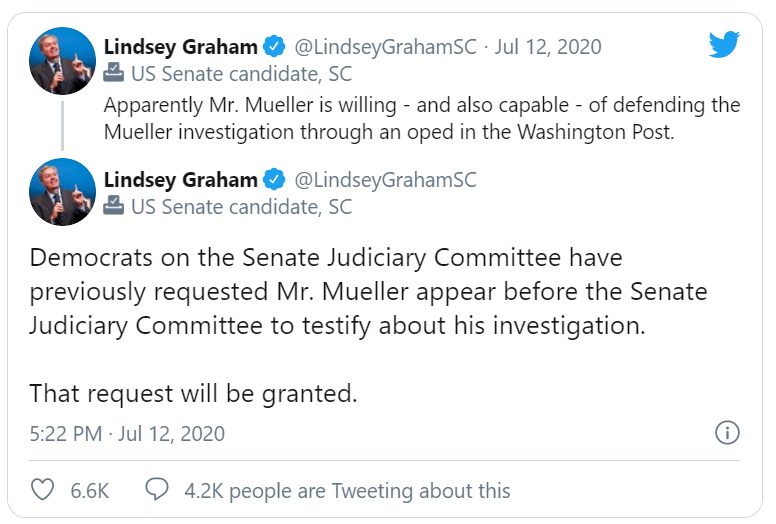Image resolution: width=776 pixels, height=524 pixels.
Task: Open the 4.2K people are Tweeting about this link
Action: point(347,491)
